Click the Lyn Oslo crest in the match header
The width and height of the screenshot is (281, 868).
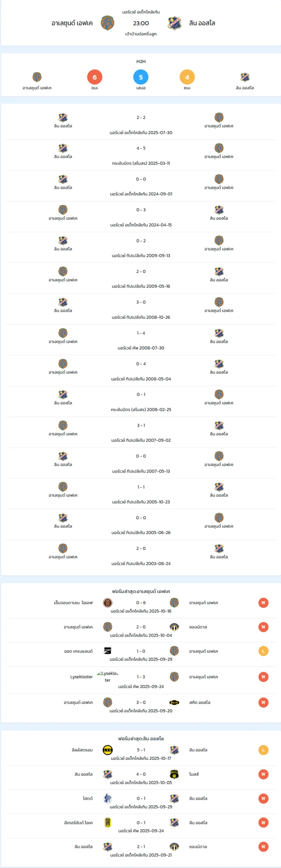(174, 23)
